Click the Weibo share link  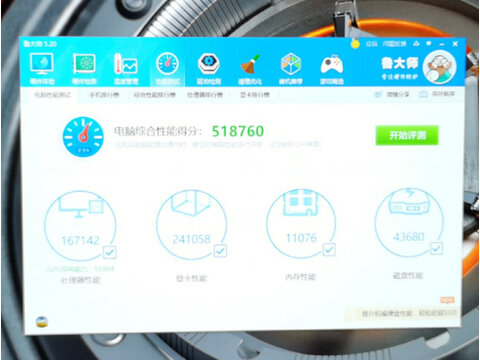392,94
